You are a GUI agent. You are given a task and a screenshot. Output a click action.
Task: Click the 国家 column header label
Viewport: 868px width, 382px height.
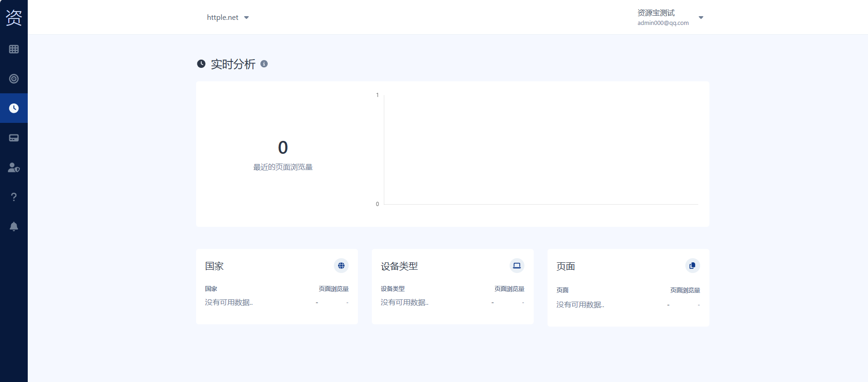pyautogui.click(x=211, y=289)
